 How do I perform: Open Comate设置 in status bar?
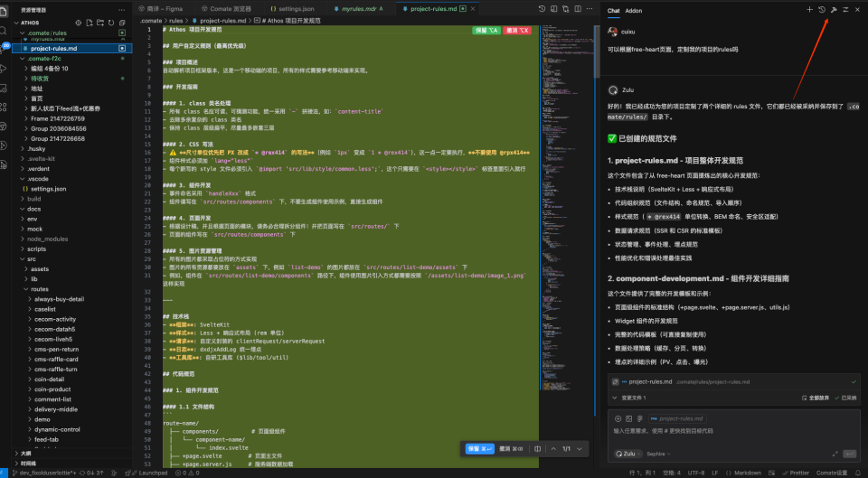click(x=832, y=473)
